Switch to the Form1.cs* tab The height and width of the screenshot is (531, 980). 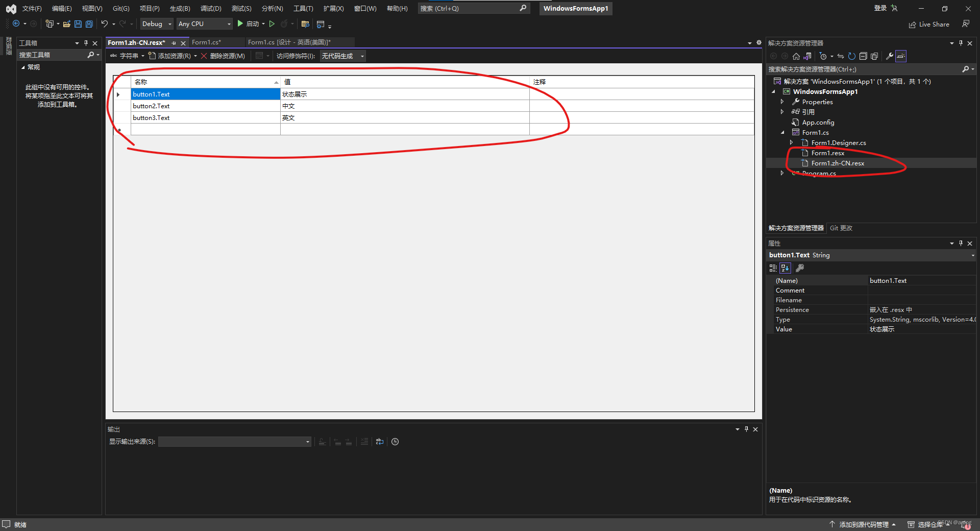coord(206,42)
